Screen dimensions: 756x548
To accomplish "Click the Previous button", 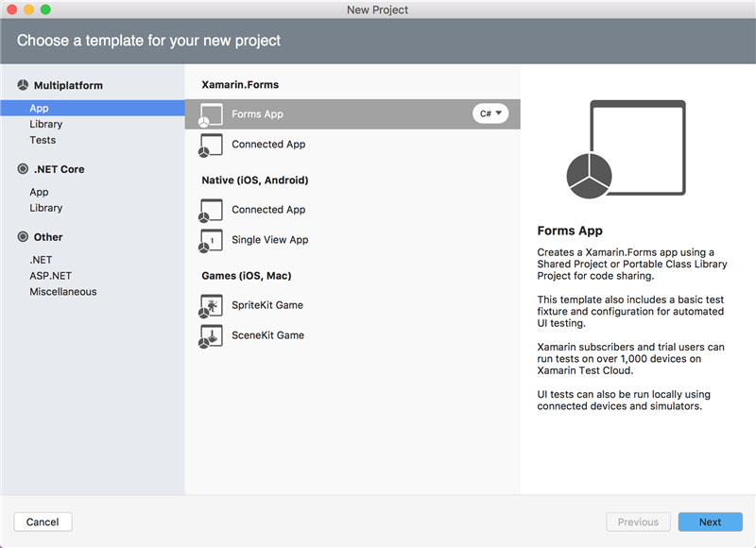I will [x=638, y=522].
